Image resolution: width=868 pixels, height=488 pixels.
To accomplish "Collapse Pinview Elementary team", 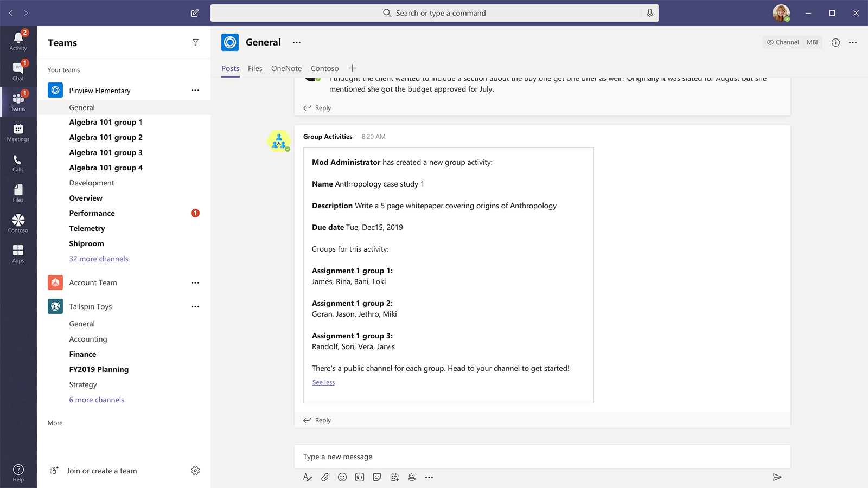I will pos(100,91).
